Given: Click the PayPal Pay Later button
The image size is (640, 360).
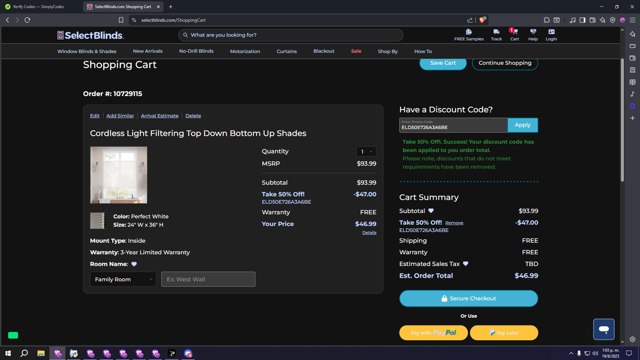Looking at the screenshot, I should tap(504, 333).
